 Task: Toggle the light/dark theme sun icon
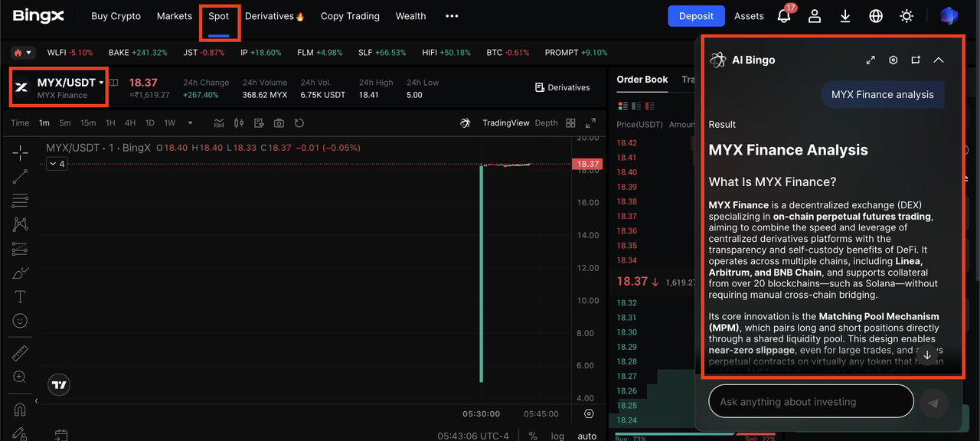[906, 16]
